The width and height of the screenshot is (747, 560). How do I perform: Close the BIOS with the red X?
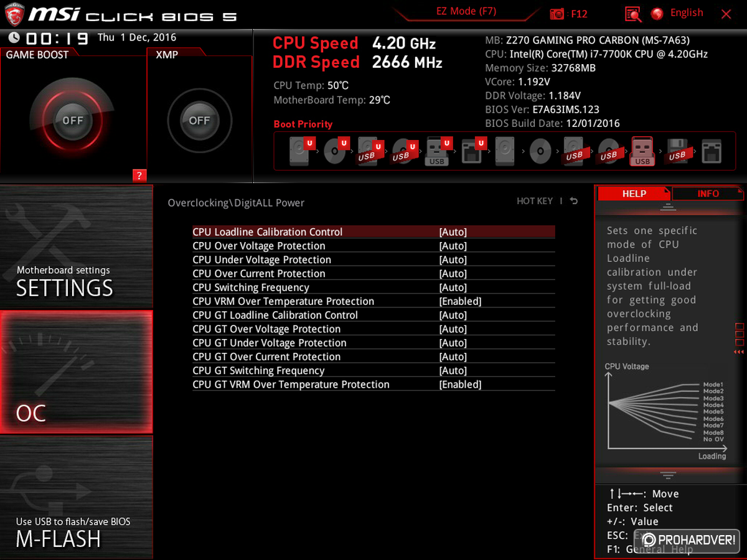[726, 14]
